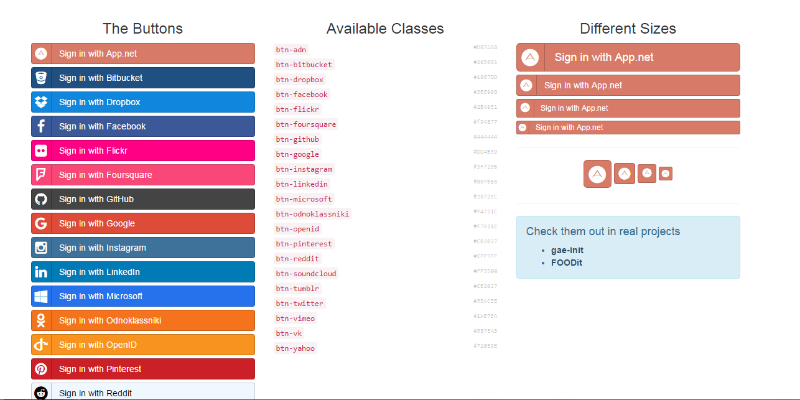Click the Flickr two-dot icon
This screenshot has width=800, height=400.
tap(41, 151)
